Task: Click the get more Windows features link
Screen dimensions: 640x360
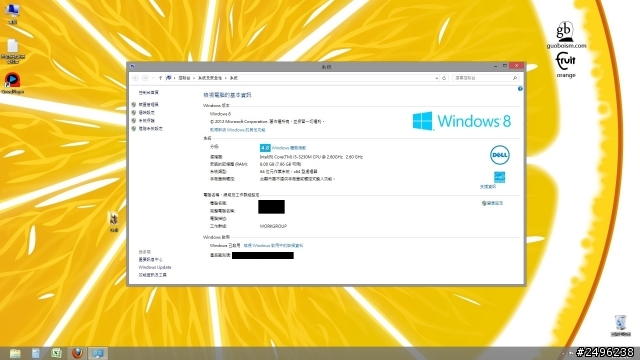Action: click(x=238, y=130)
